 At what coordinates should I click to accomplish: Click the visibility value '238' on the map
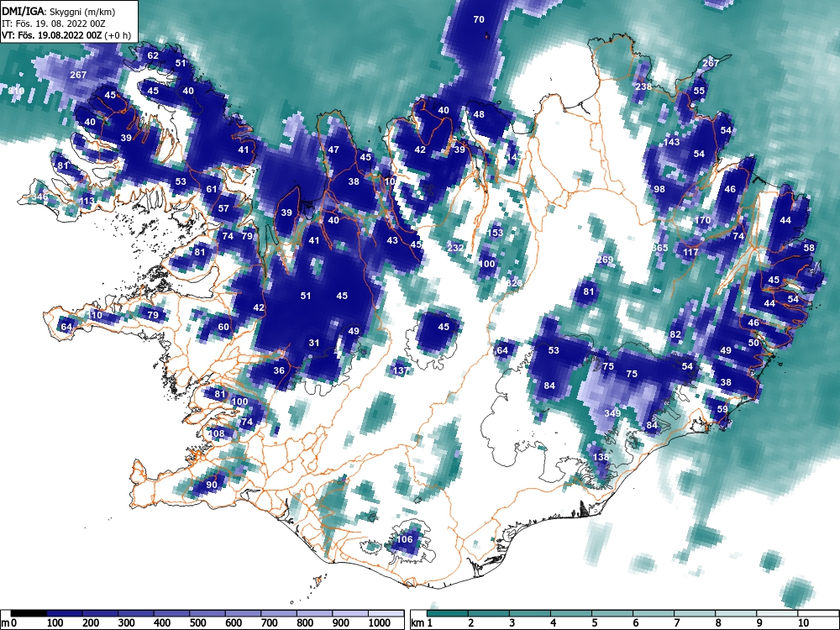(x=643, y=87)
